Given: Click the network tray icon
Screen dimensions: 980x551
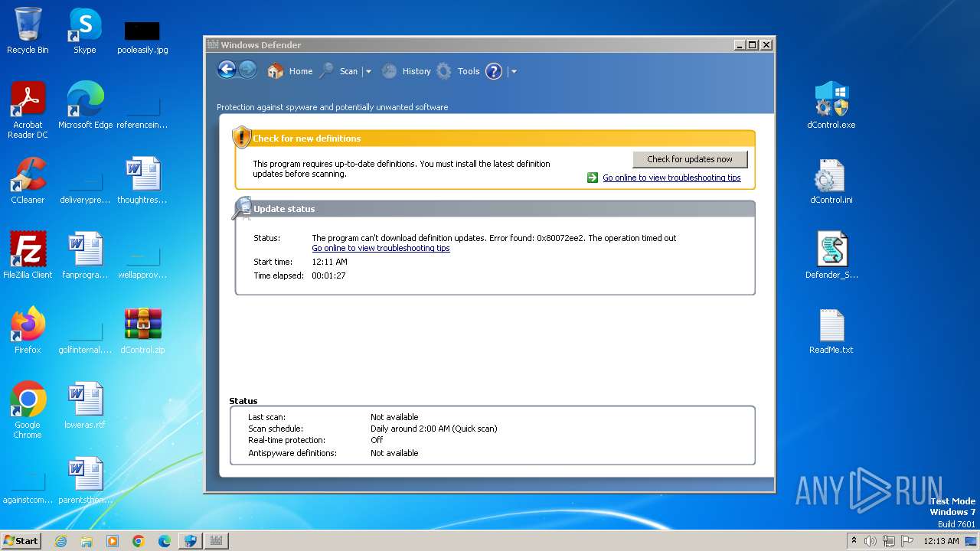Looking at the screenshot, I should click(x=889, y=541).
